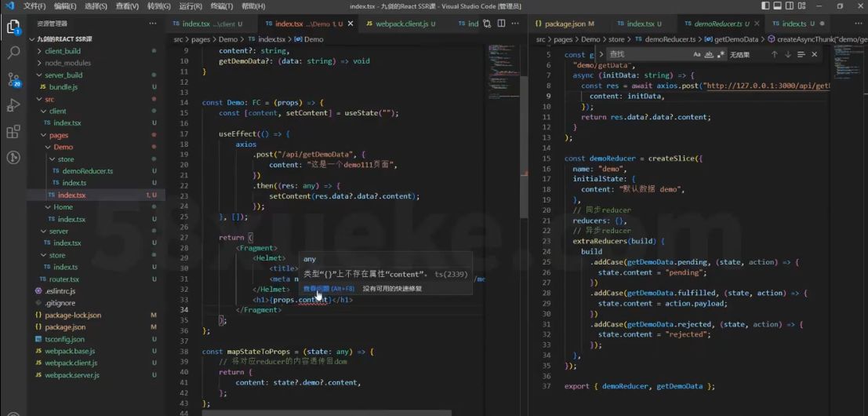Toggle match case in find widget

(697, 55)
